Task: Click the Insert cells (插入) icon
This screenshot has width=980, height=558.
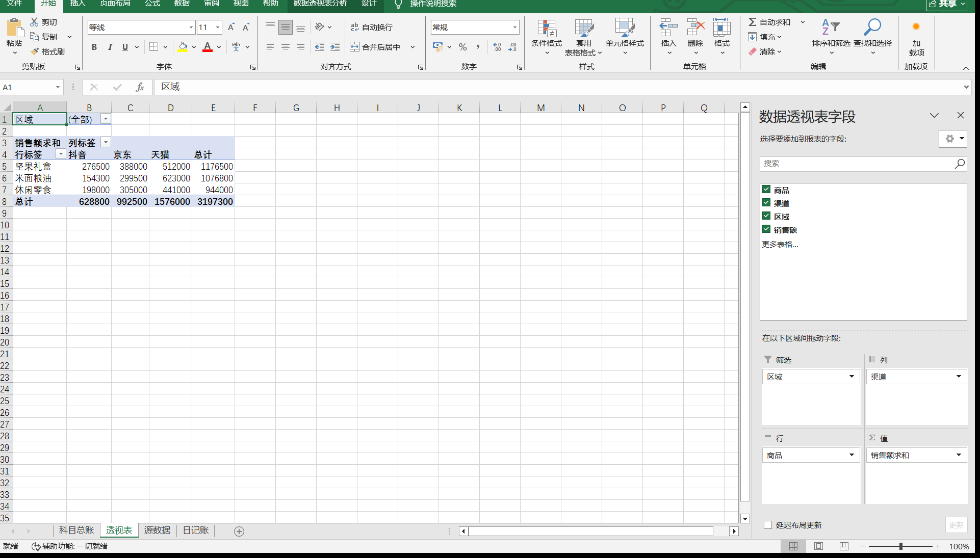Action: pyautogui.click(x=668, y=28)
